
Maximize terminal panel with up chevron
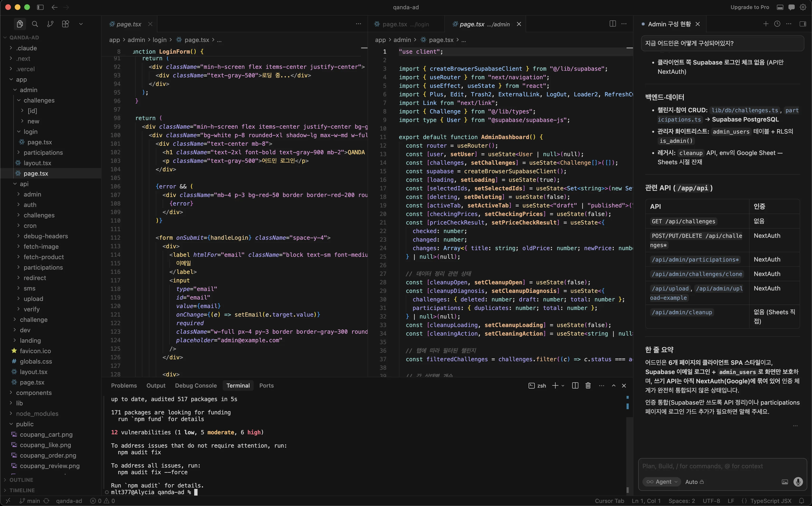click(x=614, y=385)
